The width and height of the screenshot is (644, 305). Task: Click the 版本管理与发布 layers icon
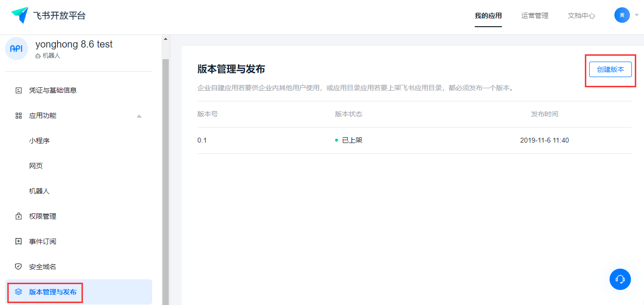[19, 292]
